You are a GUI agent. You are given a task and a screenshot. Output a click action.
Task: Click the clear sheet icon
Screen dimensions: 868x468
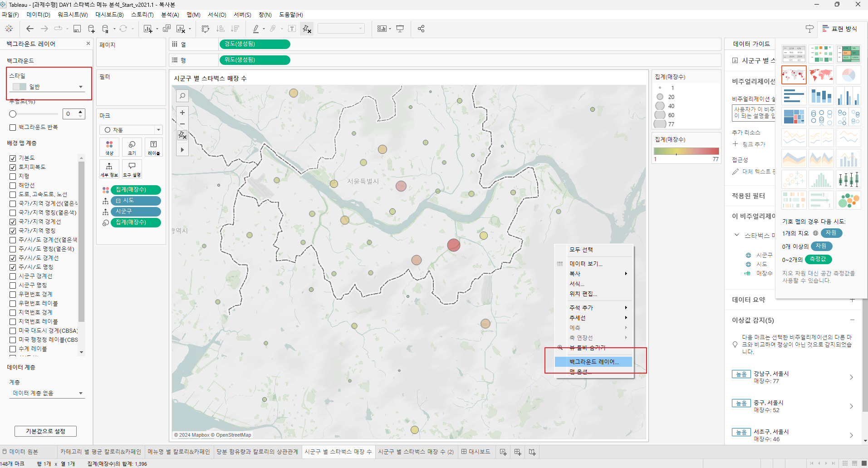[x=181, y=29]
